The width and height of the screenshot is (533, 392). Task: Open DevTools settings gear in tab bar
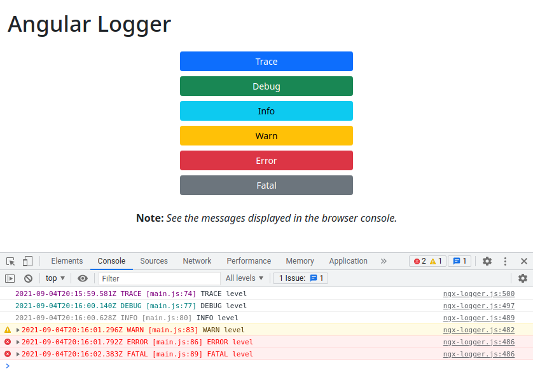pos(487,261)
